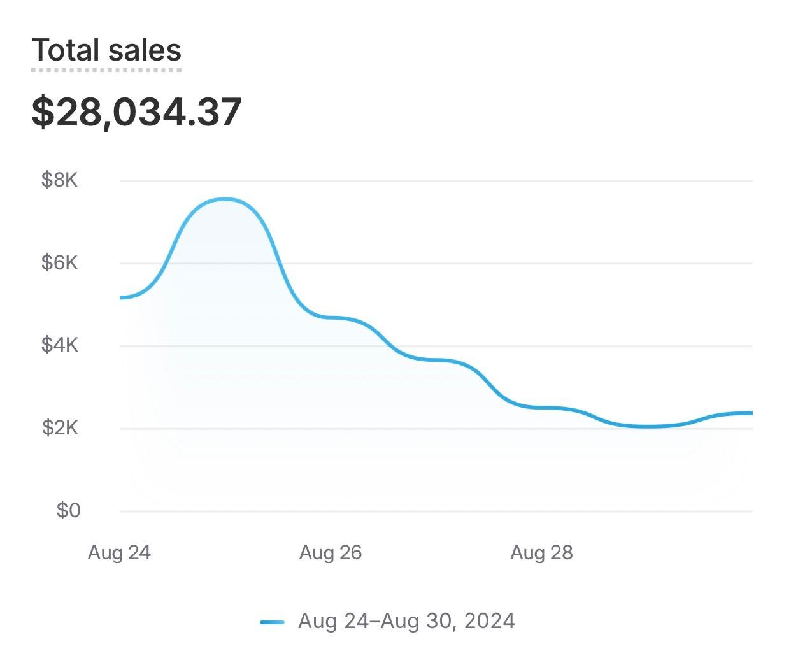The image size is (791, 672).
Task: Click the Total sales heading
Action: [106, 50]
